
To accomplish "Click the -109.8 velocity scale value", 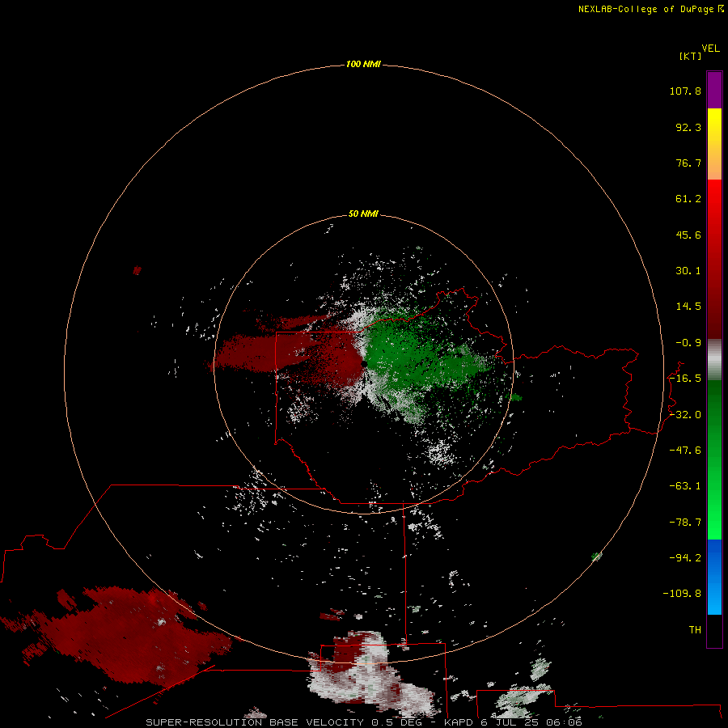I will [682, 594].
